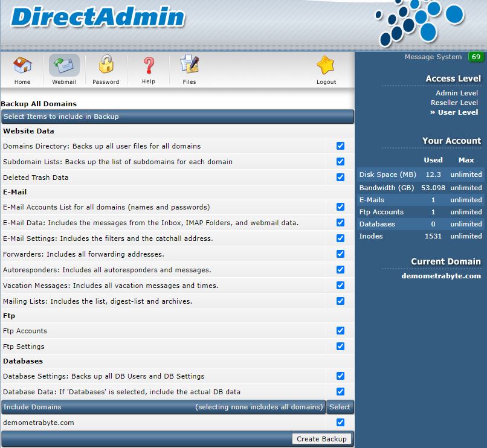Uncheck Domains Directory backup option
Image resolution: width=487 pixels, height=448 pixels.
tap(340, 146)
